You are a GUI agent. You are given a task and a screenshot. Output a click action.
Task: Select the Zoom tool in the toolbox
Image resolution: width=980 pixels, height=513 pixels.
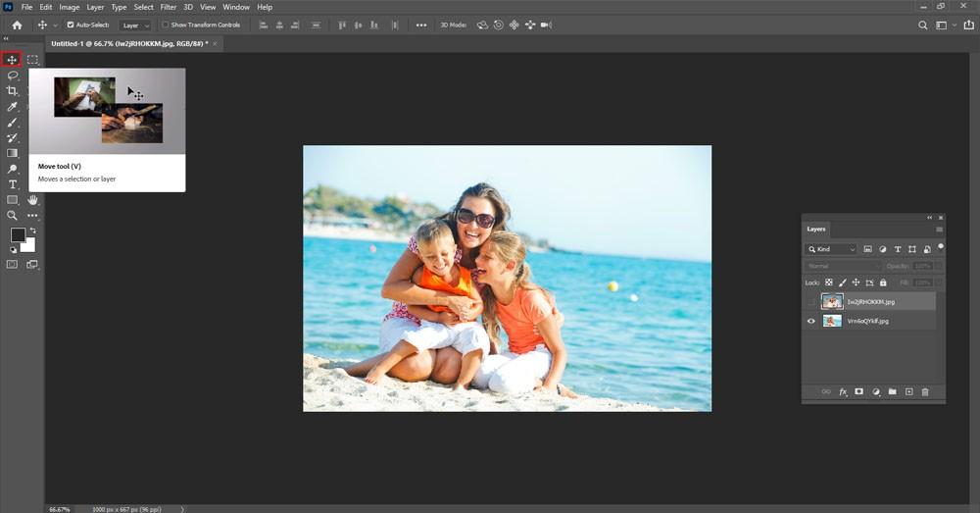click(x=12, y=215)
